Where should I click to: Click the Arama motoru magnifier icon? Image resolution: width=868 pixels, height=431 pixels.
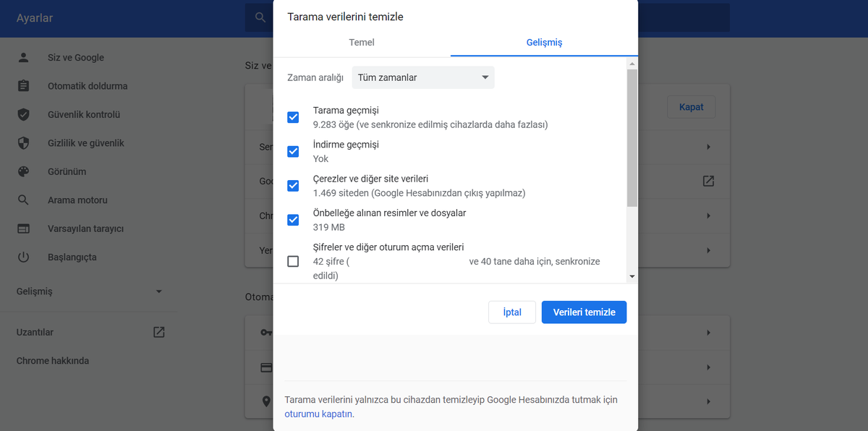(24, 200)
